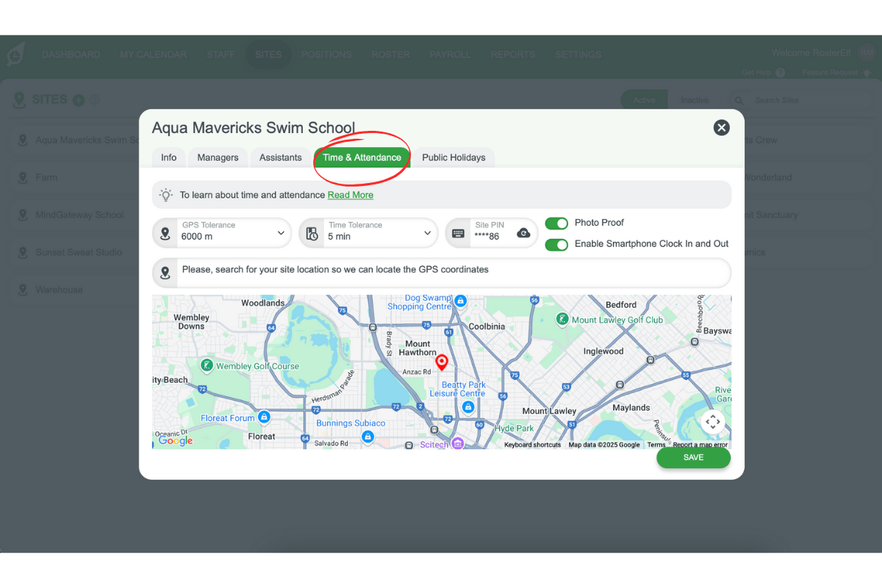
Task: Click the SAVE button
Action: (692, 457)
